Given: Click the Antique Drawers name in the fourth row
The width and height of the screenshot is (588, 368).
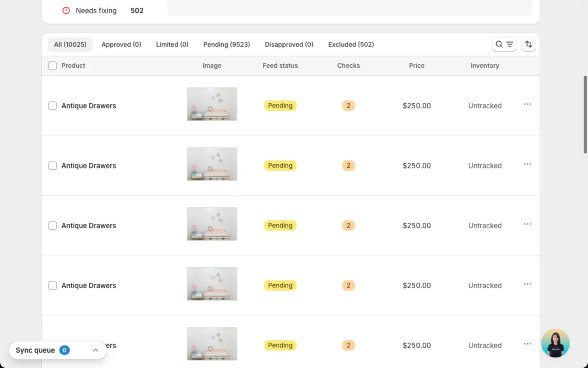Looking at the screenshot, I should tap(89, 285).
